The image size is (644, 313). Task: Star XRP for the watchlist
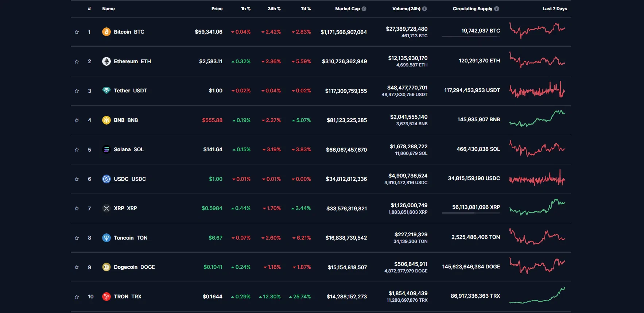tap(77, 209)
